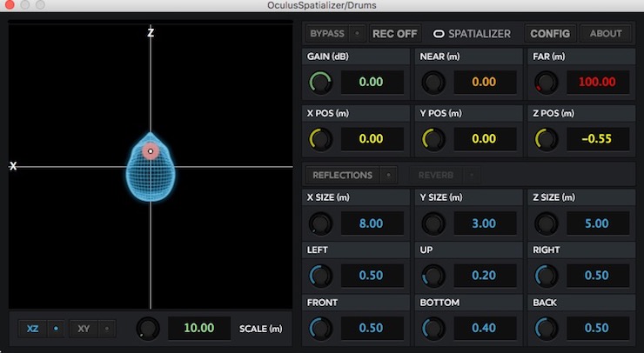Image resolution: width=644 pixels, height=353 pixels.
Task: Enable the XY view indicator dot
Action: tap(107, 329)
